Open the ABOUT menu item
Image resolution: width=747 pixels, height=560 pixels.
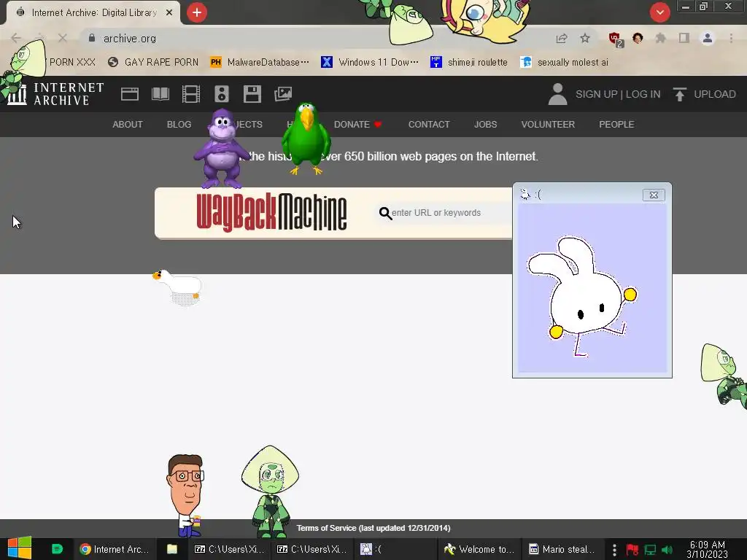[x=128, y=124]
